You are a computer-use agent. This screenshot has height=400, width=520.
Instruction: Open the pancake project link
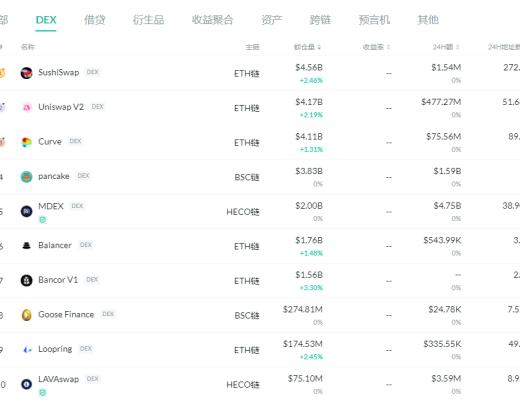pyautogui.click(x=54, y=176)
